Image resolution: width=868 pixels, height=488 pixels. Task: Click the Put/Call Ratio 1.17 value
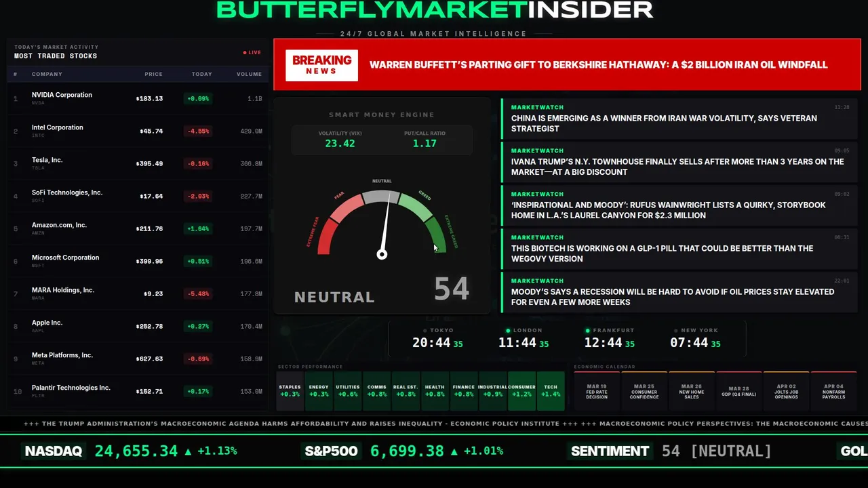click(425, 144)
